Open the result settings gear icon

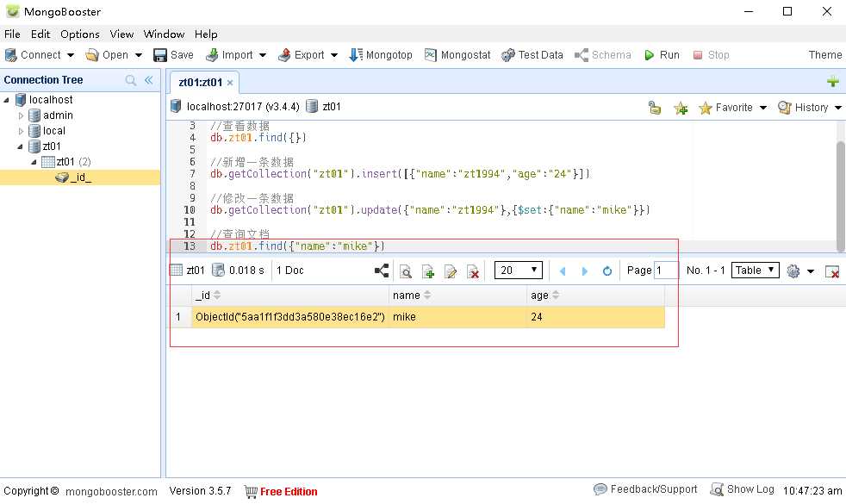793,271
